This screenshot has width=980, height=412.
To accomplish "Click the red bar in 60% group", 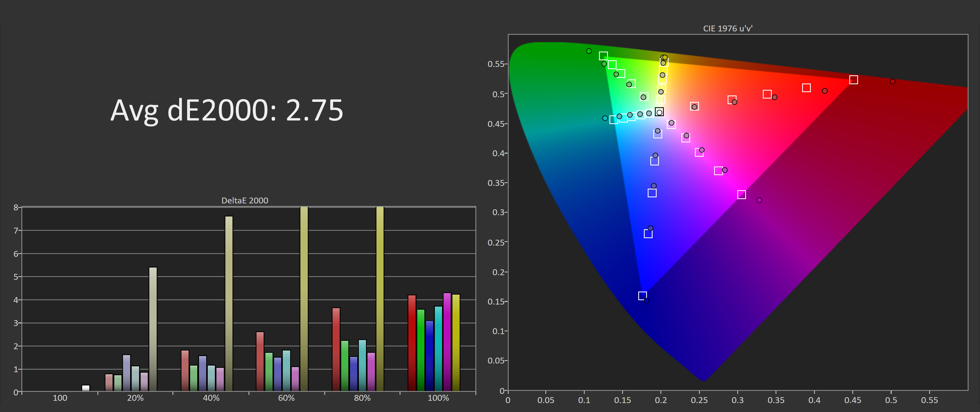I will [x=260, y=361].
